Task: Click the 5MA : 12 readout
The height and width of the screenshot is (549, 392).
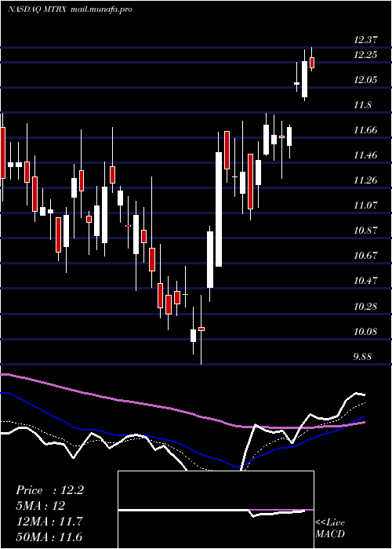Action: point(40,506)
